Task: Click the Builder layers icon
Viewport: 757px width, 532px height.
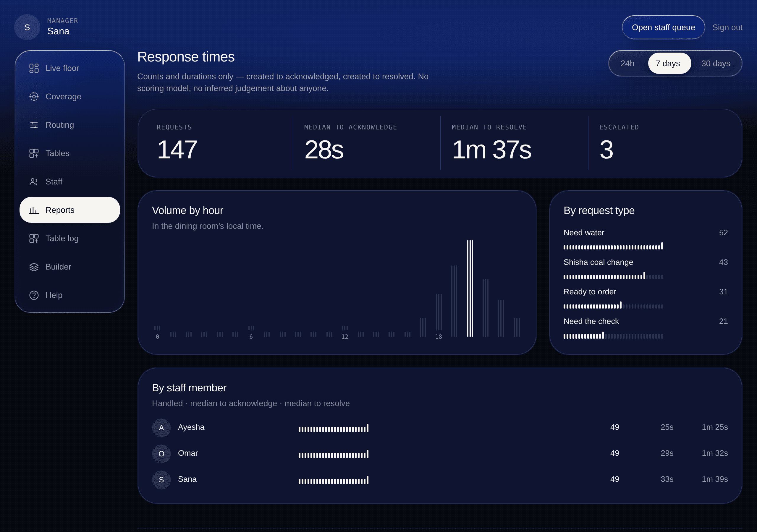Action: [x=34, y=267]
